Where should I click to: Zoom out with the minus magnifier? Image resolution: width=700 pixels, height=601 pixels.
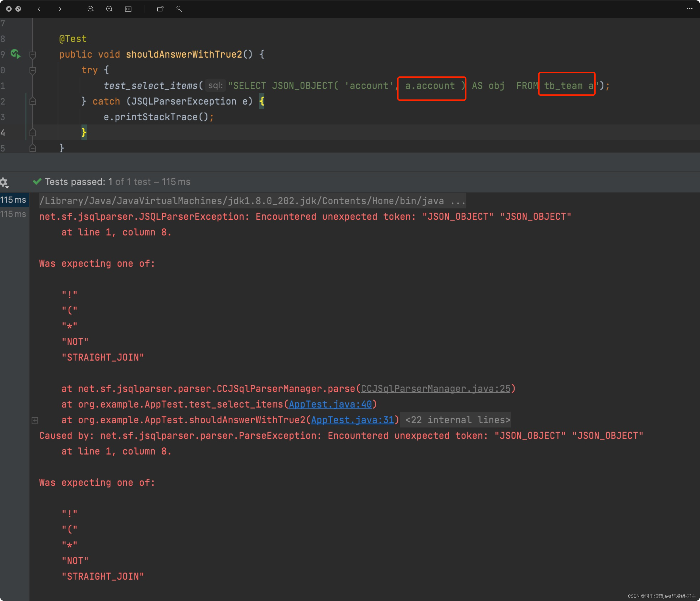[90, 9]
